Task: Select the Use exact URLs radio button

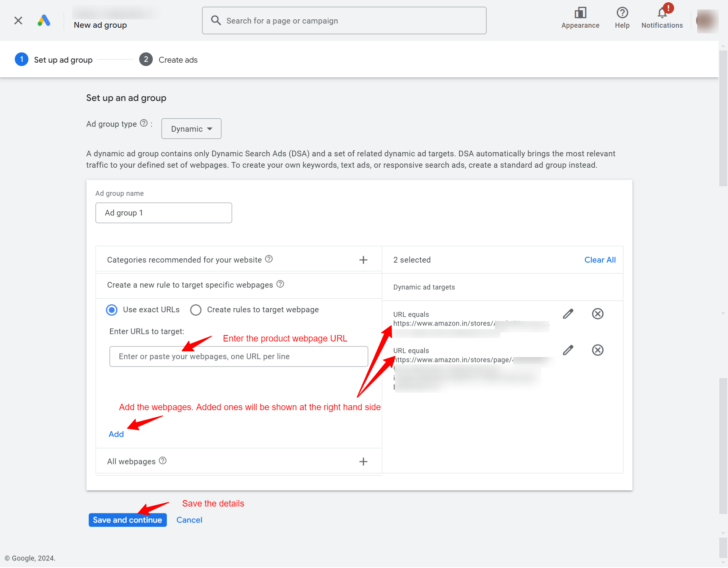Action: click(111, 310)
